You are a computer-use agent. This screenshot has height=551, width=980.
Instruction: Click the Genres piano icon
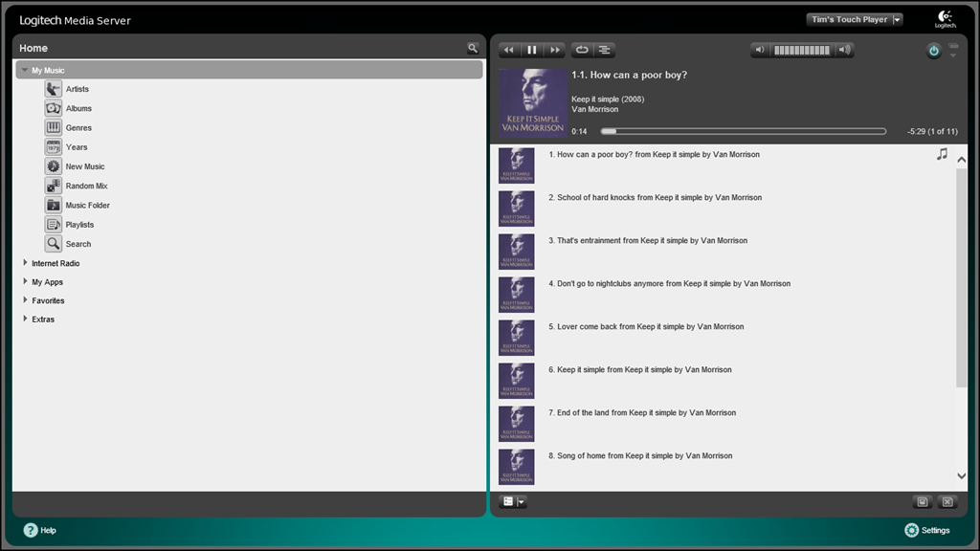(54, 127)
